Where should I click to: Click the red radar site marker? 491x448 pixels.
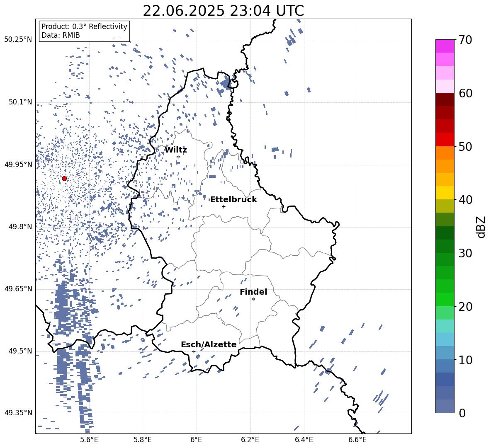click(64, 179)
